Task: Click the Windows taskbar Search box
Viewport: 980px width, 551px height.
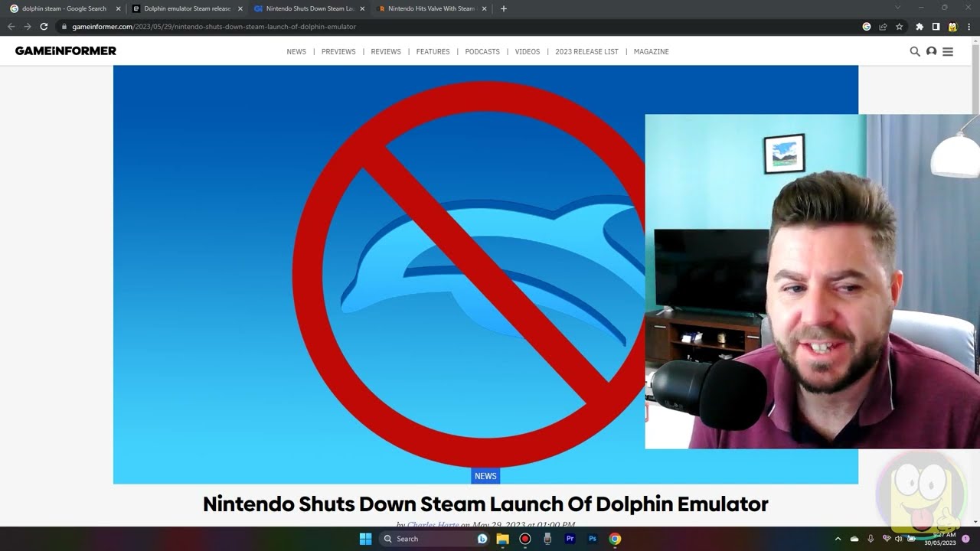Action: [433, 539]
